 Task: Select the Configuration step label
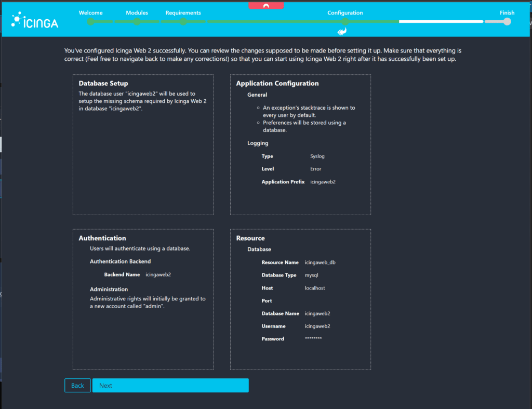(x=345, y=12)
